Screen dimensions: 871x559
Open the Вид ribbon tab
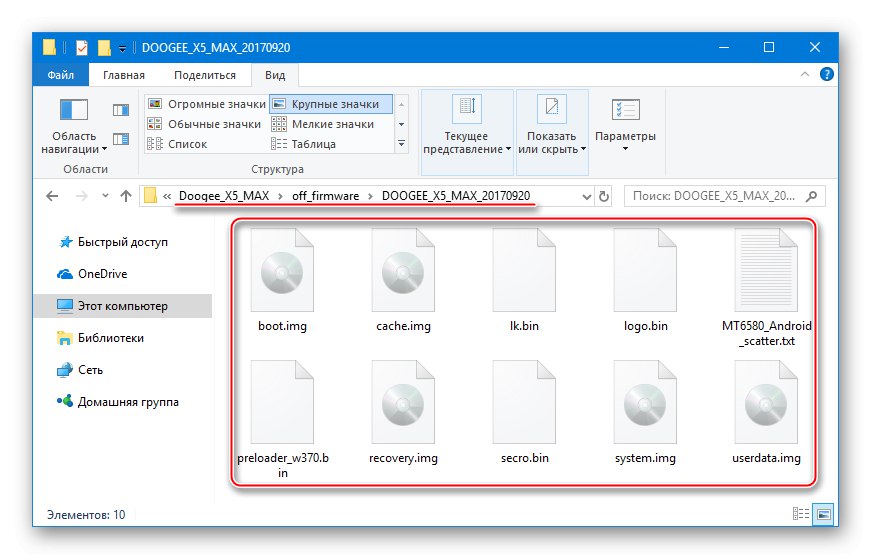tap(275, 75)
